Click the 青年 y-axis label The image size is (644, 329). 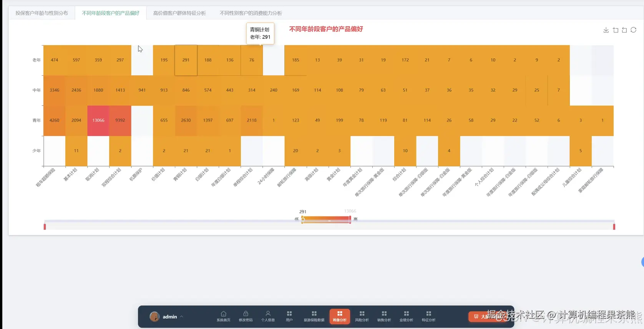[x=37, y=121]
